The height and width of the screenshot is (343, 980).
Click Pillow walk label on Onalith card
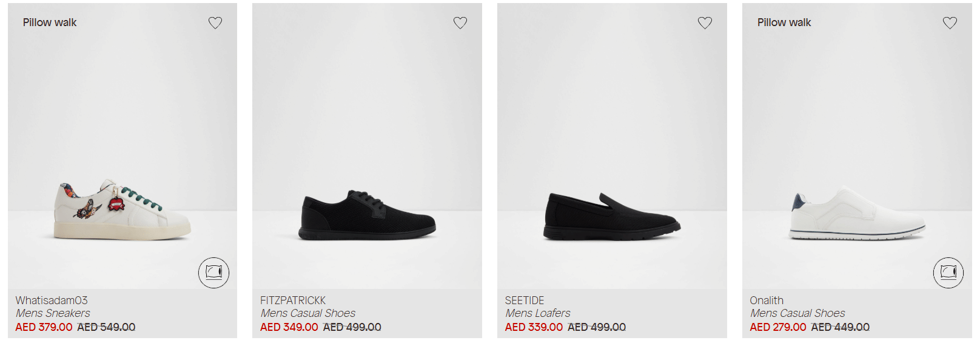tap(784, 22)
